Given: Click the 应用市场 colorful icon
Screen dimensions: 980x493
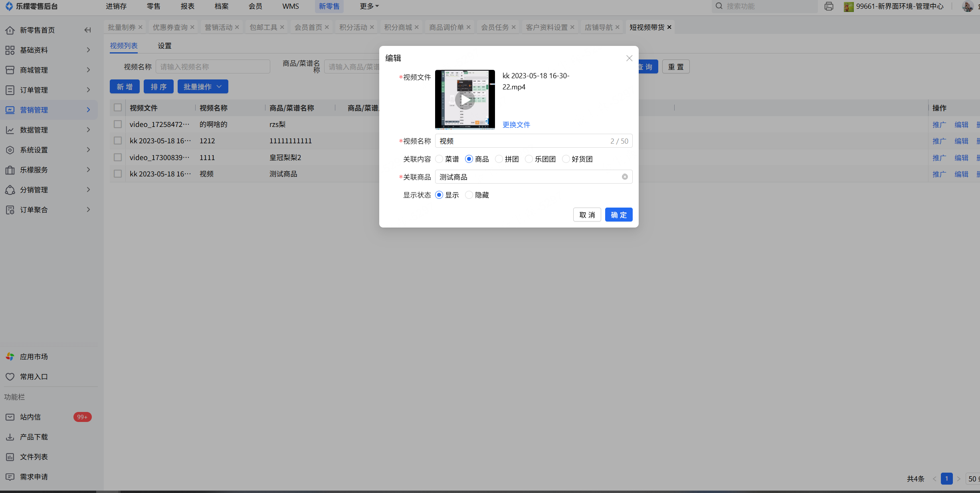Looking at the screenshot, I should 10,356.
